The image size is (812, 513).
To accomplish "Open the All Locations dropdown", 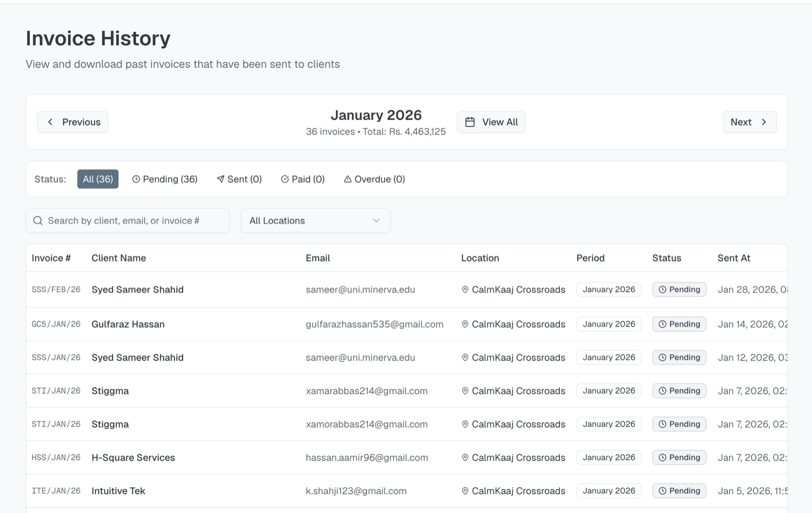I will tap(316, 221).
